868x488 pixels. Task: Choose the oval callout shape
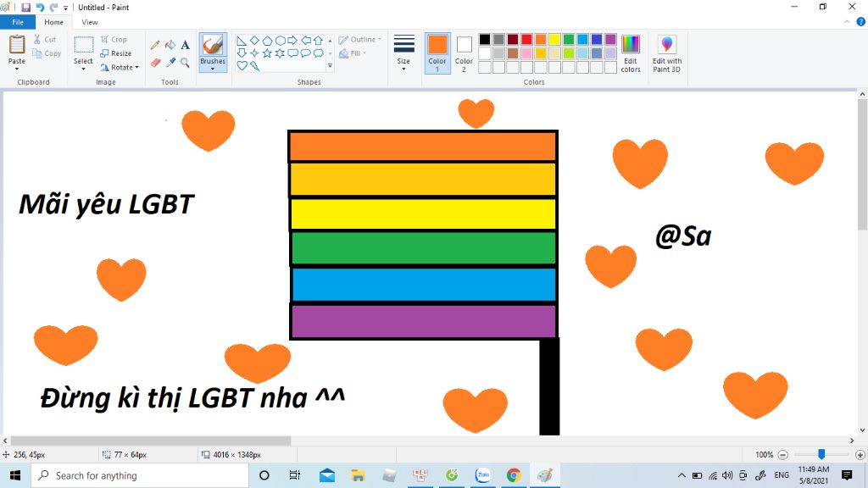click(x=305, y=53)
